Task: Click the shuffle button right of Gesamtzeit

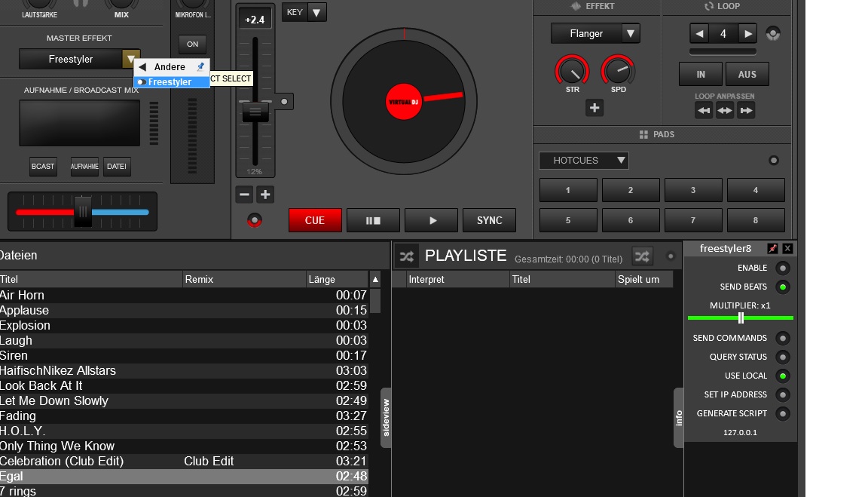Action: [x=642, y=256]
